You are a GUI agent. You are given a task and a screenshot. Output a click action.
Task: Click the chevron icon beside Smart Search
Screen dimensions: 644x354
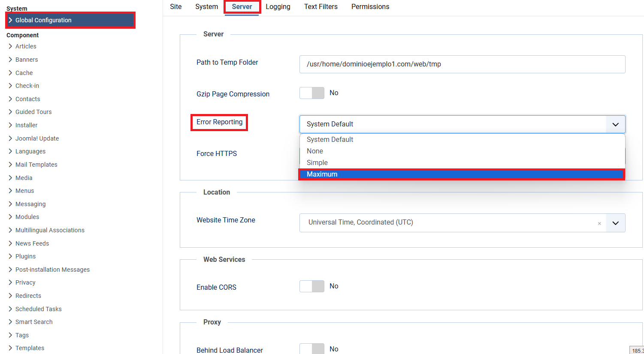[x=10, y=322]
